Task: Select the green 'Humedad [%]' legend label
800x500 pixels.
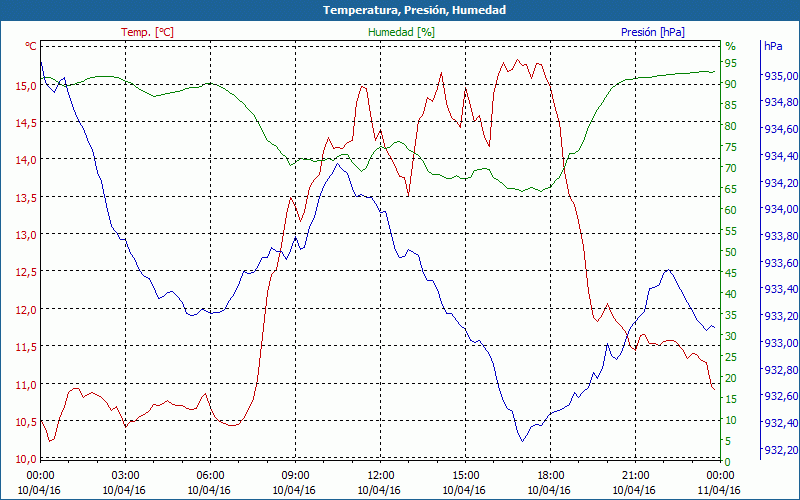Action: (x=401, y=32)
